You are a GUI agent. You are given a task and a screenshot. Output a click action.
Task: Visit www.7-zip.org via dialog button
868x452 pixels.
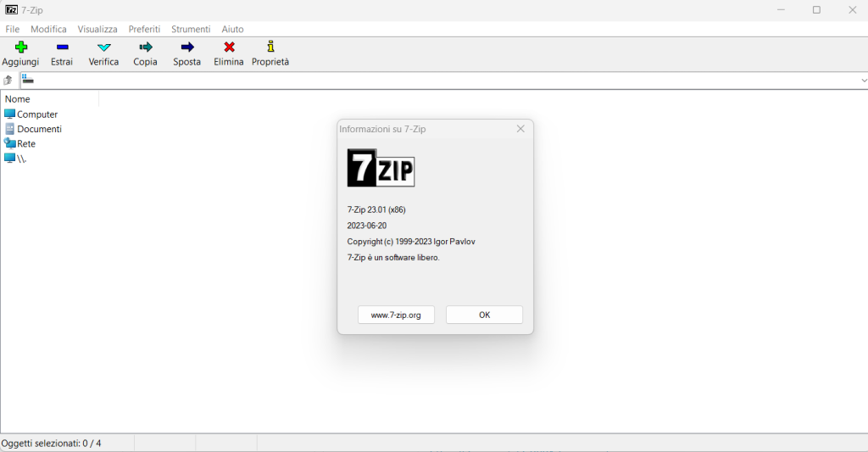[396, 315]
